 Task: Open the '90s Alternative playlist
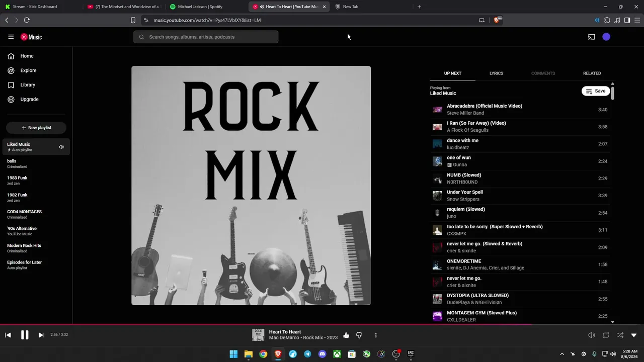[36, 231]
